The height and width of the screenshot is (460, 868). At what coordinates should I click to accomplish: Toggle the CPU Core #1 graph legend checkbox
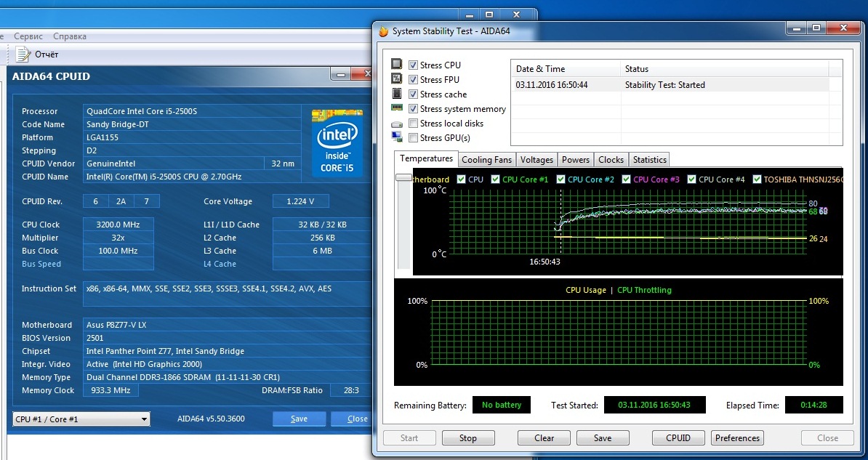point(496,179)
